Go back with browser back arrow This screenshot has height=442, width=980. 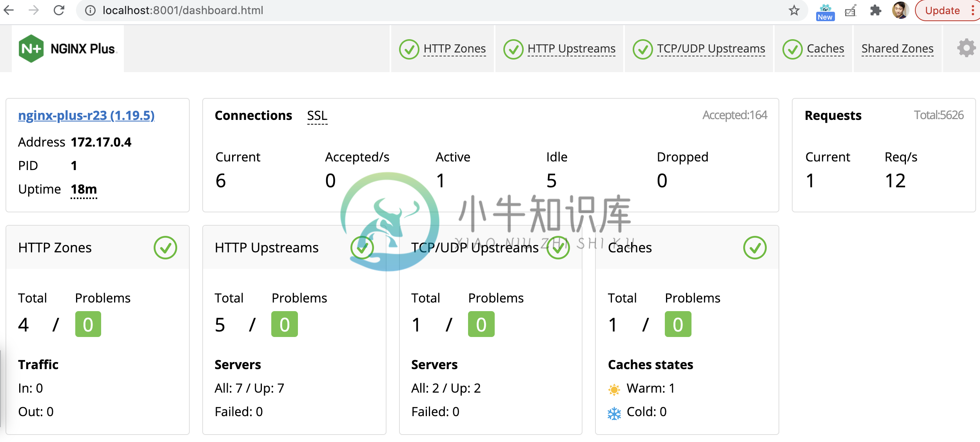coord(9,10)
